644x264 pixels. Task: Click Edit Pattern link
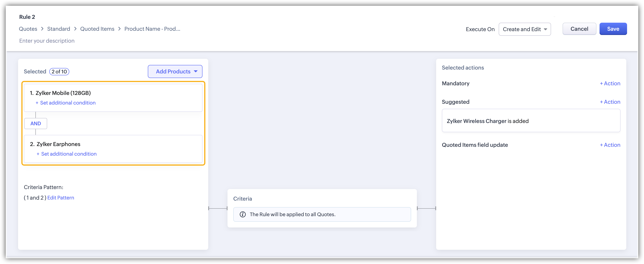pyautogui.click(x=60, y=198)
